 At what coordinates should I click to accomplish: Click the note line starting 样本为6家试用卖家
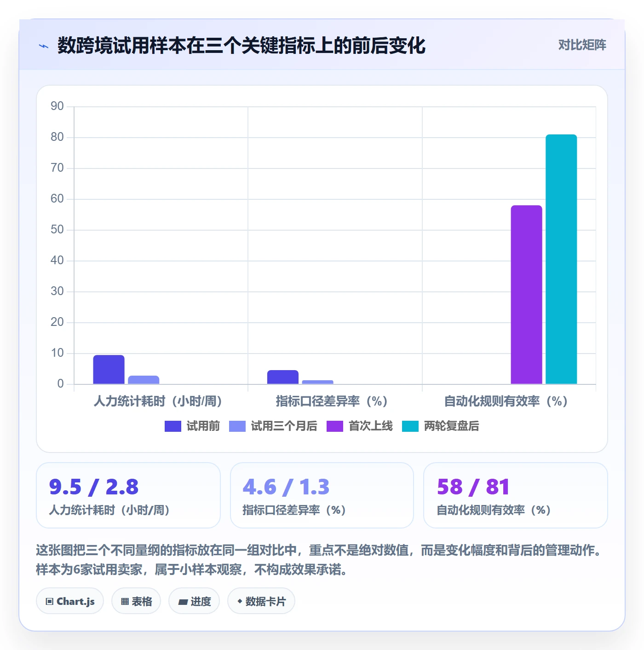tap(191, 570)
